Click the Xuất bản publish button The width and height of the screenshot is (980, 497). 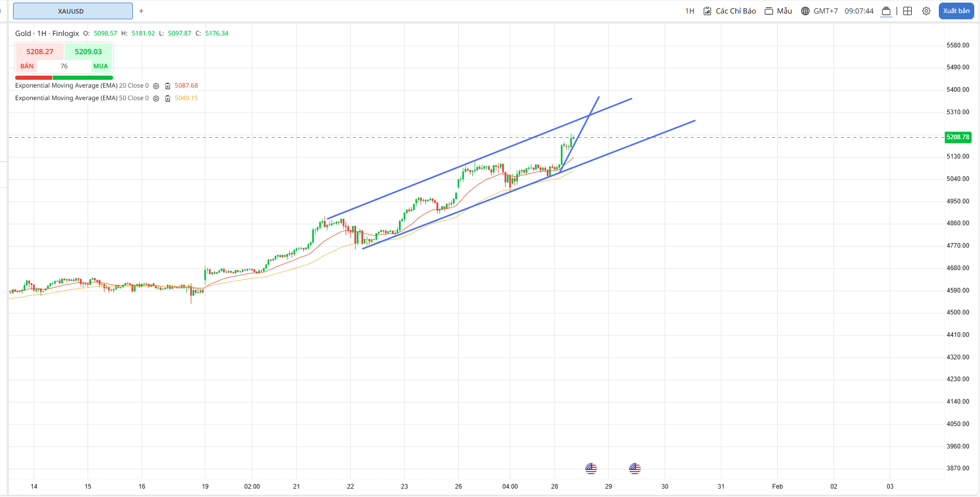pyautogui.click(x=956, y=11)
